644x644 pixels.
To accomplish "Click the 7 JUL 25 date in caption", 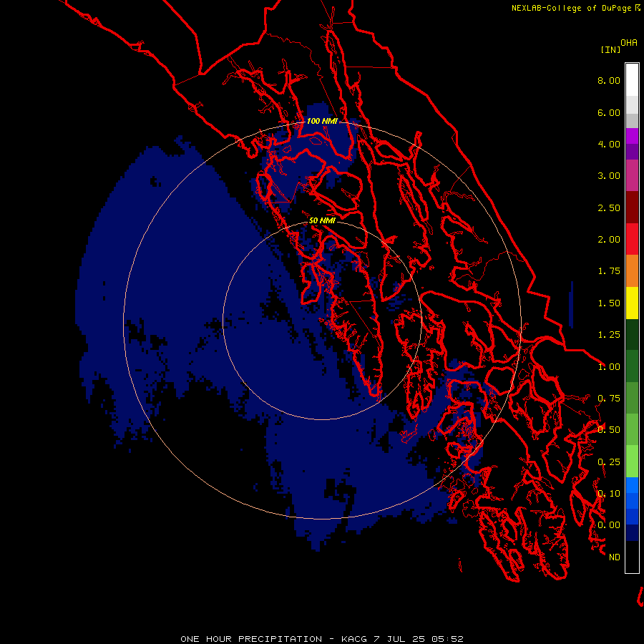I will (x=399, y=639).
